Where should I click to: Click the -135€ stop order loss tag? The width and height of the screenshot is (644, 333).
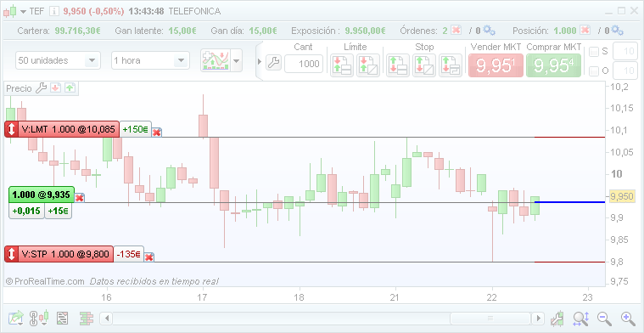click(x=129, y=254)
